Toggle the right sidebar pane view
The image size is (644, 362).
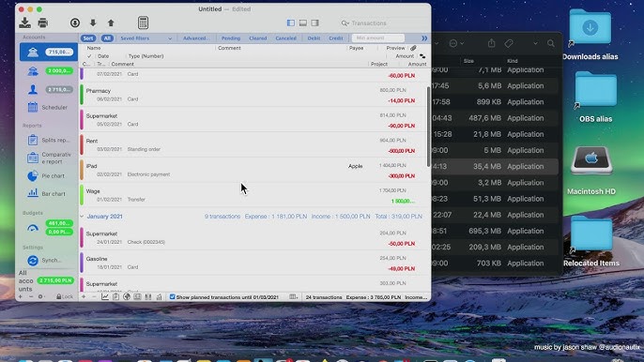(315, 23)
